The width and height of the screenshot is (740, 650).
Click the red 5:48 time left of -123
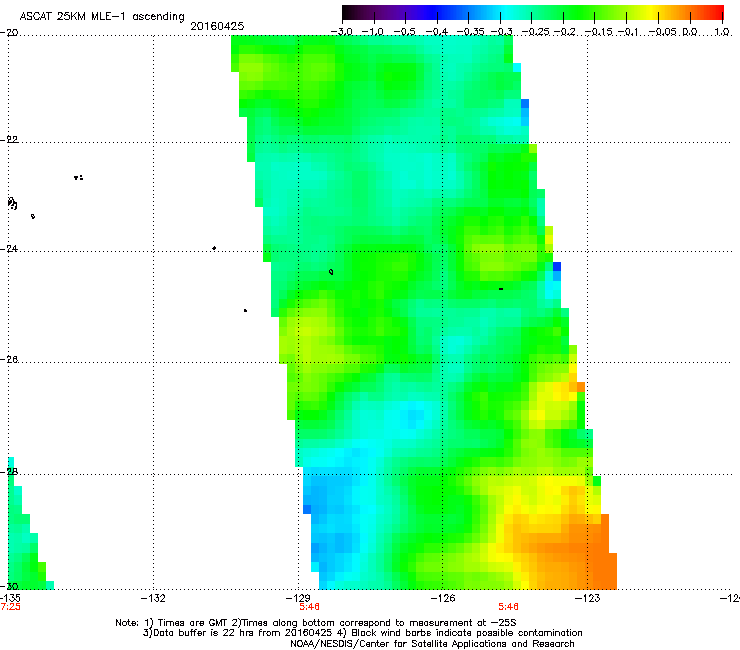click(x=509, y=607)
